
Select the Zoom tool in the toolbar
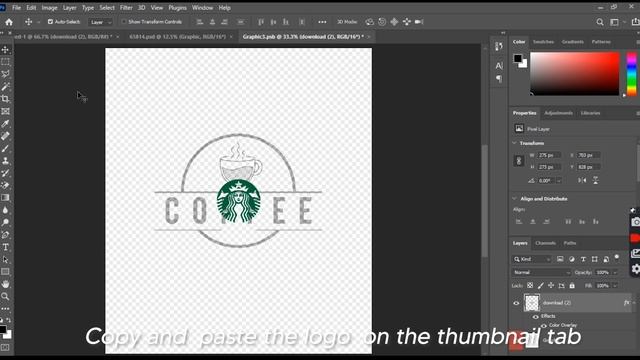pyautogui.click(x=5, y=296)
